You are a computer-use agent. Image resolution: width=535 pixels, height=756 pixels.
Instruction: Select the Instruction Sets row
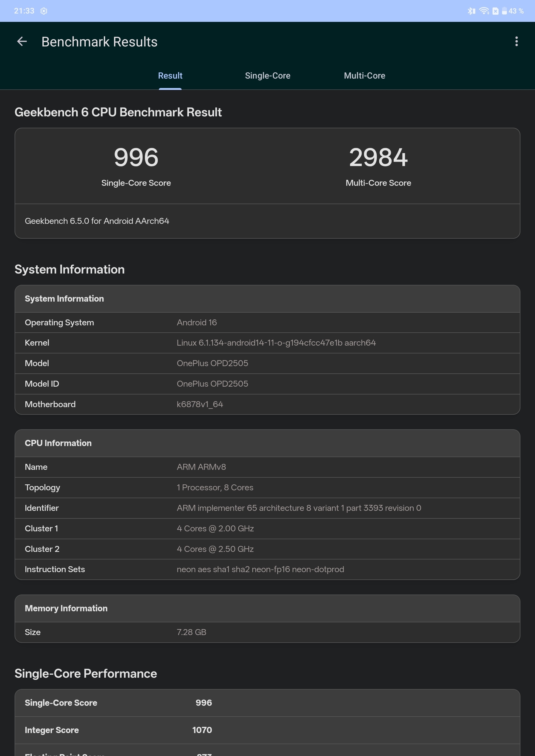tap(267, 569)
